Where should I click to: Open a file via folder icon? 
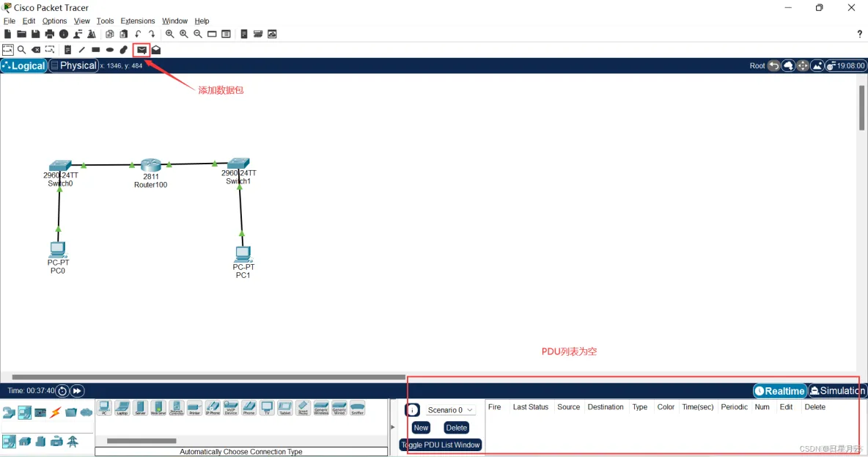[21, 34]
